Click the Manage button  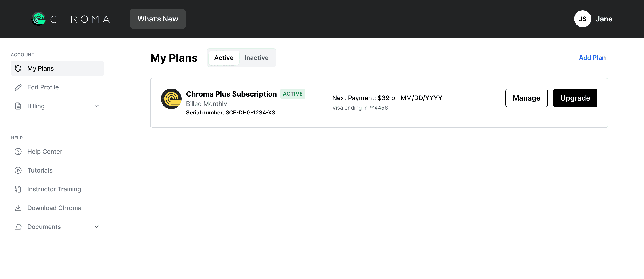point(526,98)
